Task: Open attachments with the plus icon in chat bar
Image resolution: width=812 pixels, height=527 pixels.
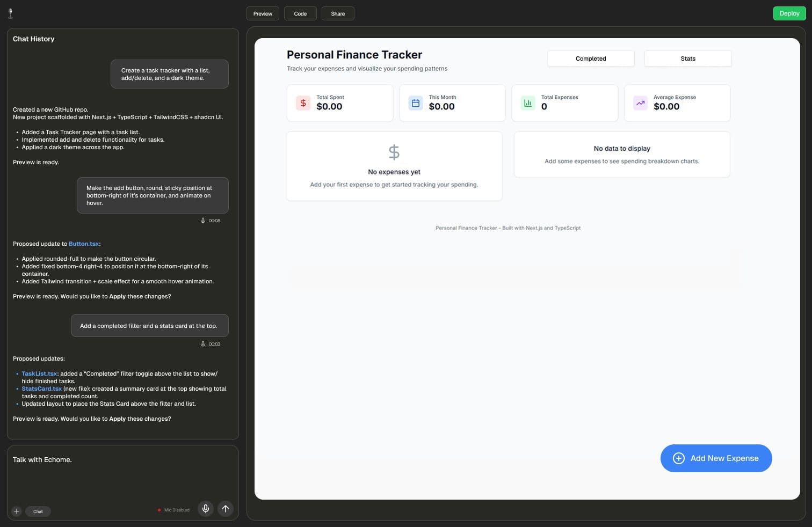Action: pyautogui.click(x=16, y=511)
